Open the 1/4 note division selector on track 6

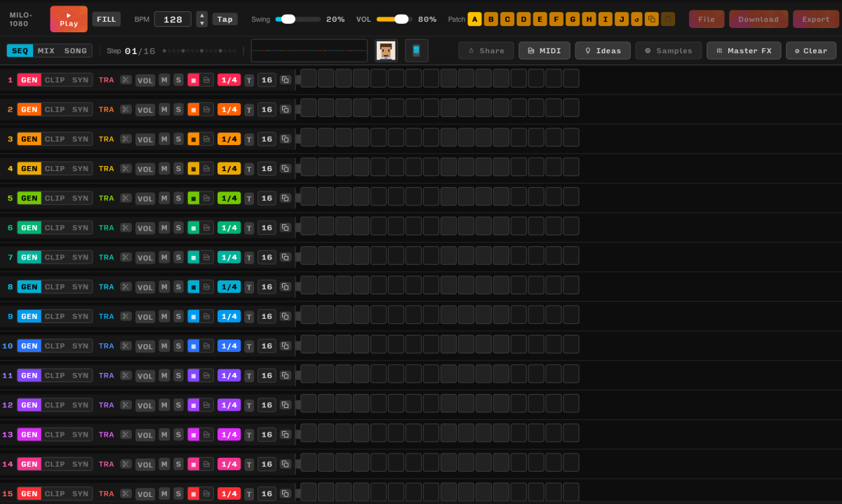229,227
